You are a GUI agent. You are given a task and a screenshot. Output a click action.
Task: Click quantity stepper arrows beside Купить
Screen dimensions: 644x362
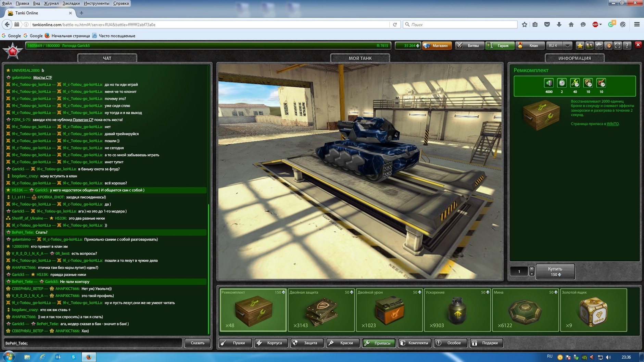pyautogui.click(x=531, y=271)
